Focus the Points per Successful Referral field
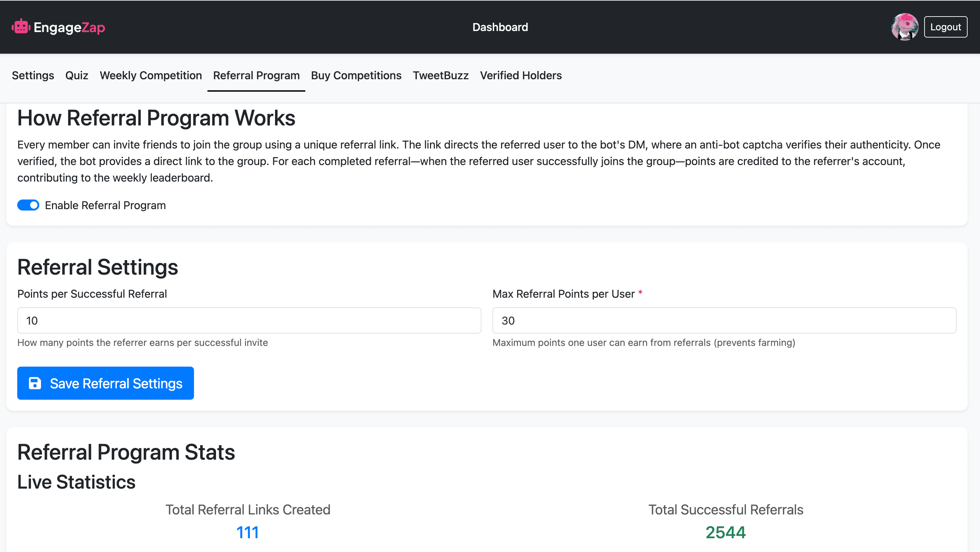Screen dimensions: 980x552 coord(249,320)
